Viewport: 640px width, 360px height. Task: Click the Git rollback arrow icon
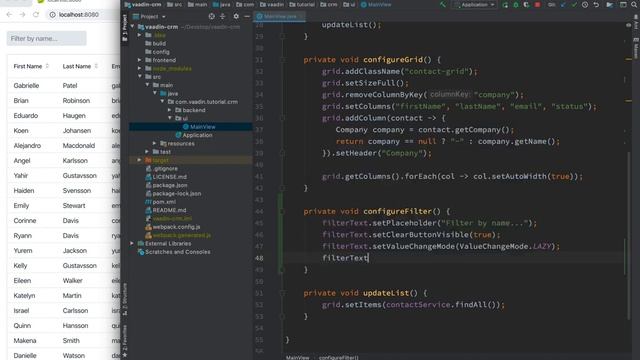pyautogui.click(x=597, y=5)
